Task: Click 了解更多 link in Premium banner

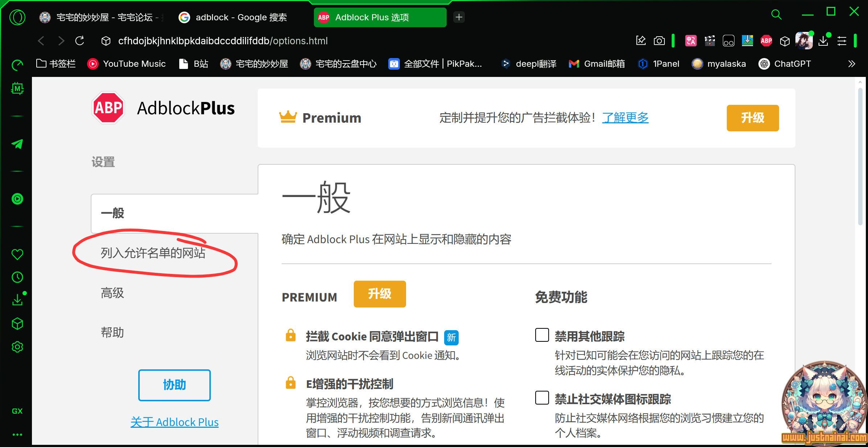Action: click(625, 118)
